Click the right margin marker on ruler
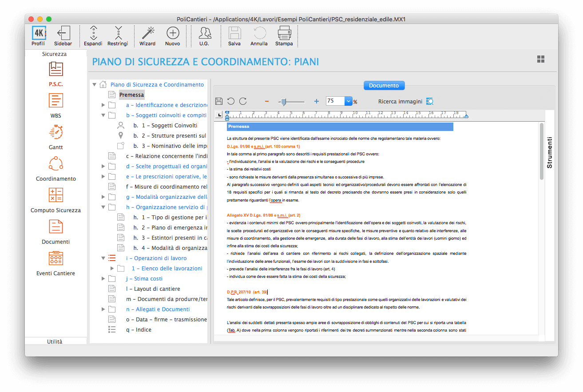Viewport: 583px width, 392px height. coord(466,116)
